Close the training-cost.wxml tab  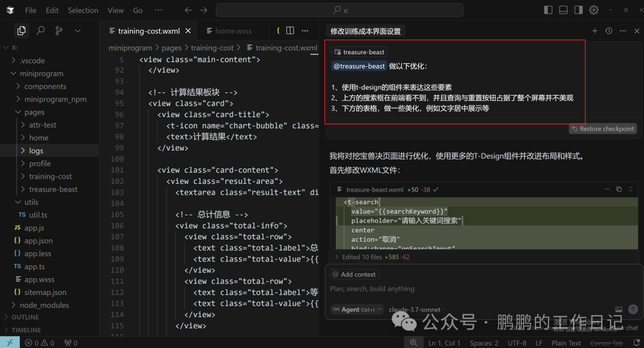point(188,31)
